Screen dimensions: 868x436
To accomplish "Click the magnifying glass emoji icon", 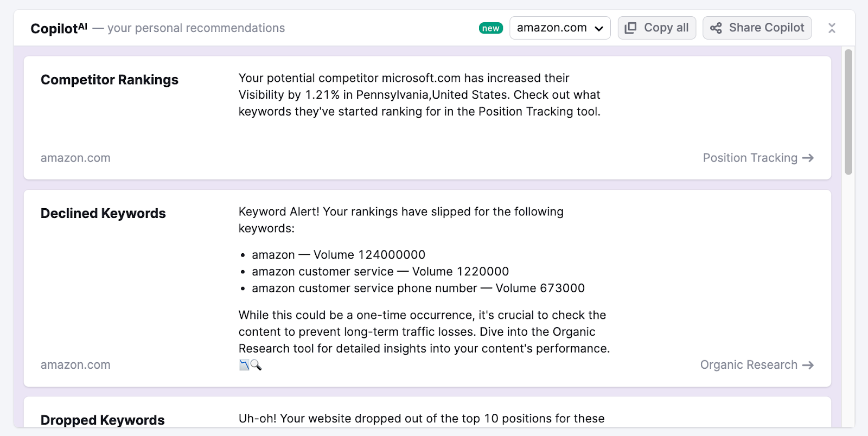I will [256, 365].
